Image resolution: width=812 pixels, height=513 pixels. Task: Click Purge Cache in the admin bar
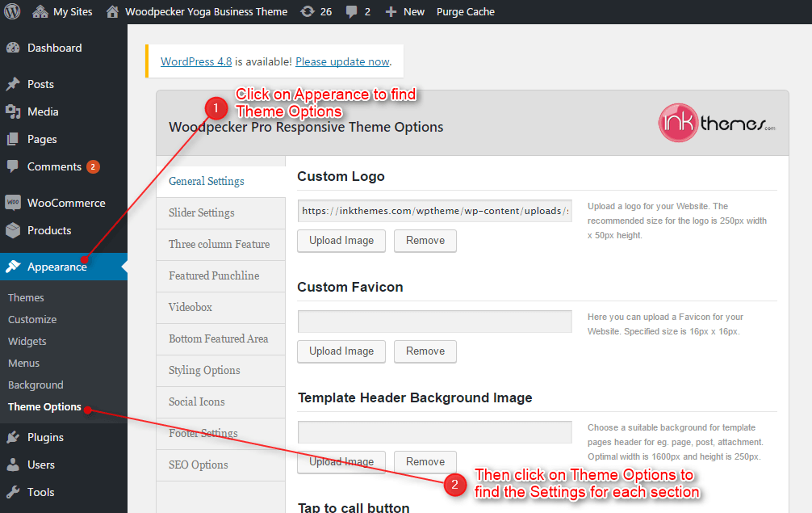point(466,11)
